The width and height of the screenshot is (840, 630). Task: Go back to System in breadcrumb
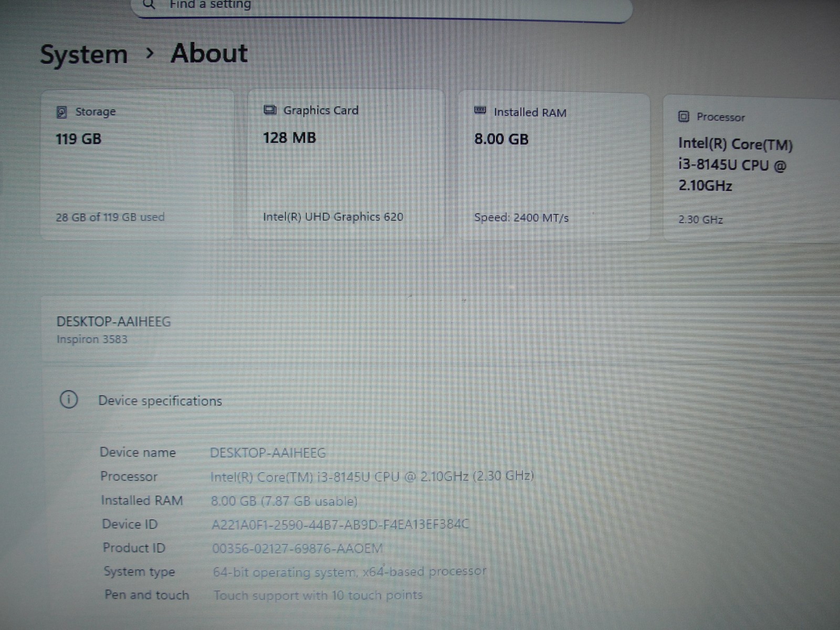pyautogui.click(x=84, y=55)
